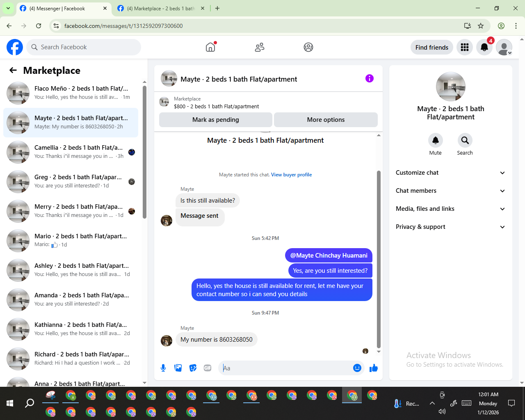Viewport: 525px width, 420px height.
Task: Search in conversation magnifier icon
Action: [x=465, y=140]
